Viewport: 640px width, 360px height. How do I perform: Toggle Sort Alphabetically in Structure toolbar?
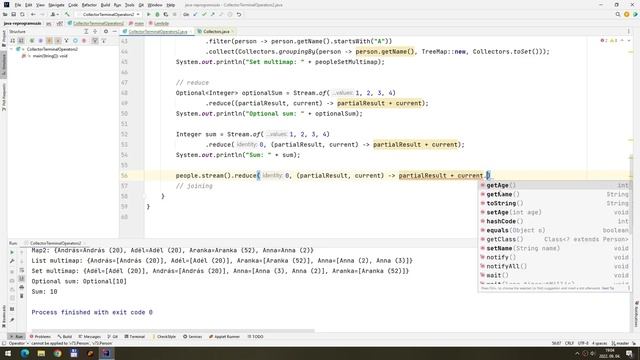[x=21, y=41]
